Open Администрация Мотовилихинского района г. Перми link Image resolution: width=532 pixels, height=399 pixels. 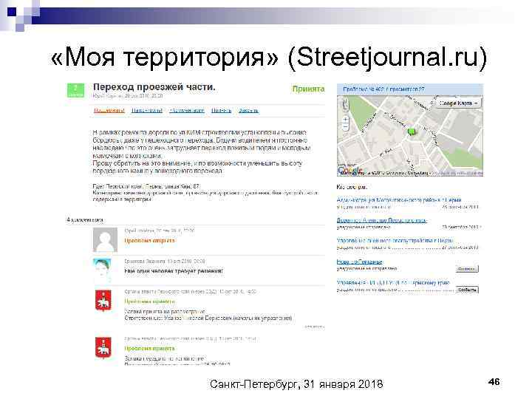(x=399, y=199)
